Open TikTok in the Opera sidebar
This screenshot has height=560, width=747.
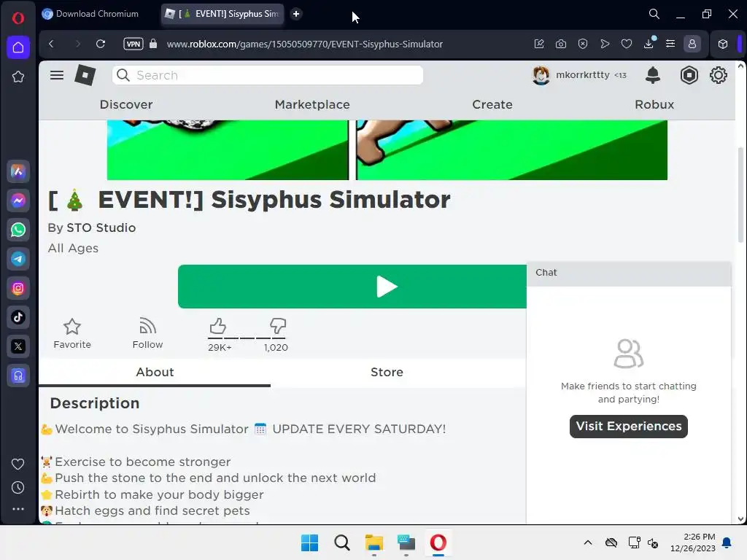[x=18, y=317]
